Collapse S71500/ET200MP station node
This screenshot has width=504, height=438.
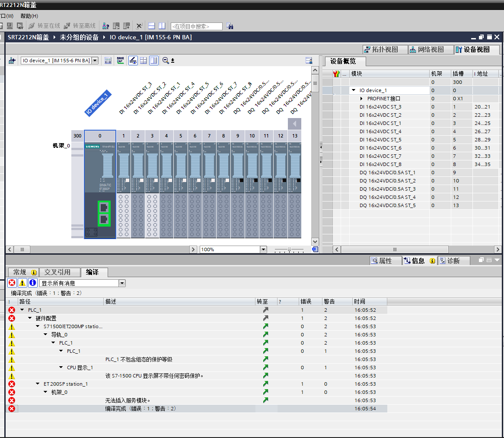(38, 326)
